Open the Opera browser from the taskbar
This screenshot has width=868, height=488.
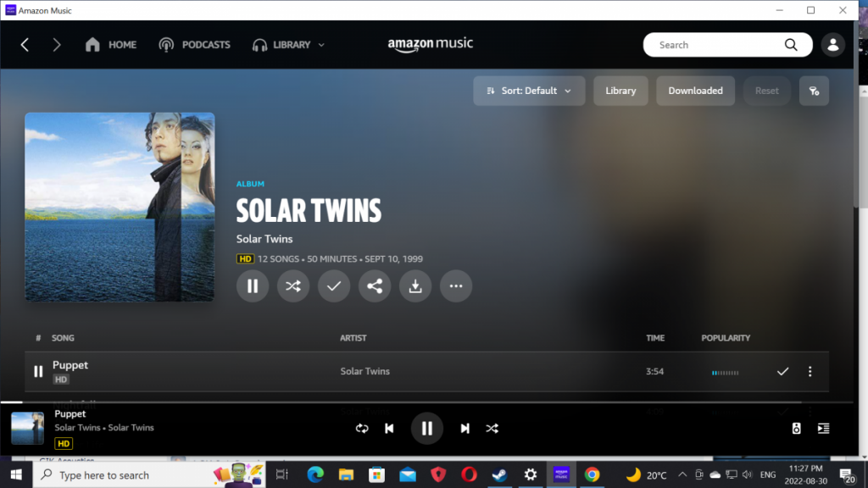click(x=469, y=474)
